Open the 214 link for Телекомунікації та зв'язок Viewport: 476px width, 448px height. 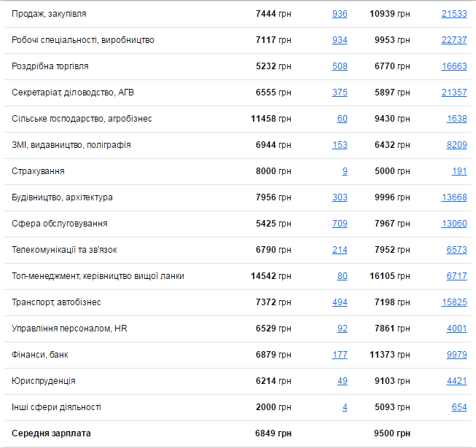click(340, 250)
